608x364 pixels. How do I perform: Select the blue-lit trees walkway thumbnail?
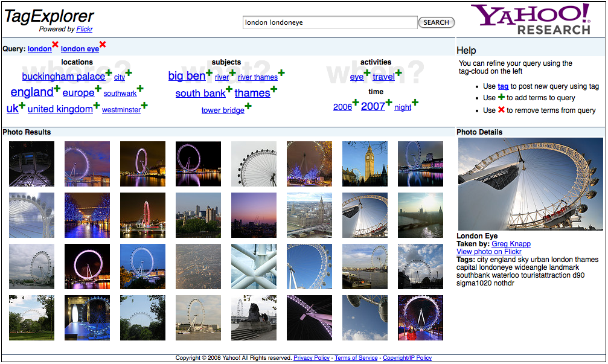coord(87,215)
